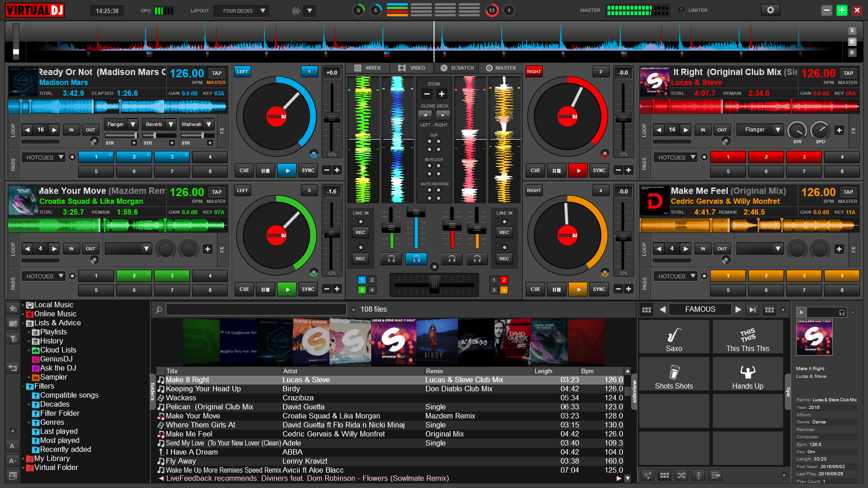This screenshot has width=868, height=488.
Task: Switch to the SCRATCH tab
Action: 457,68
